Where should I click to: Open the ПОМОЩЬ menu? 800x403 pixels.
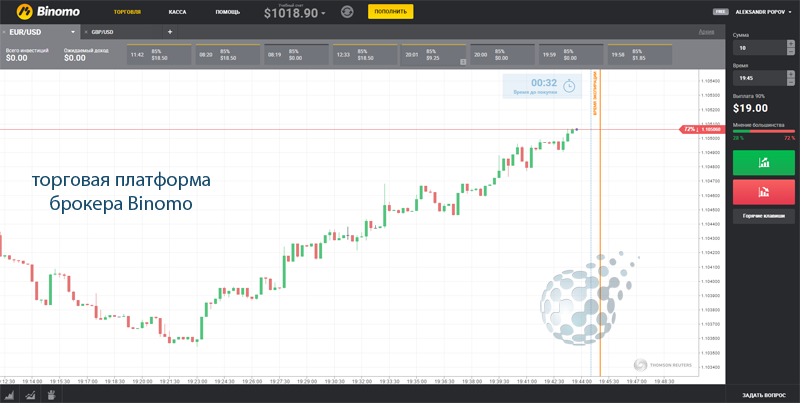click(x=228, y=12)
